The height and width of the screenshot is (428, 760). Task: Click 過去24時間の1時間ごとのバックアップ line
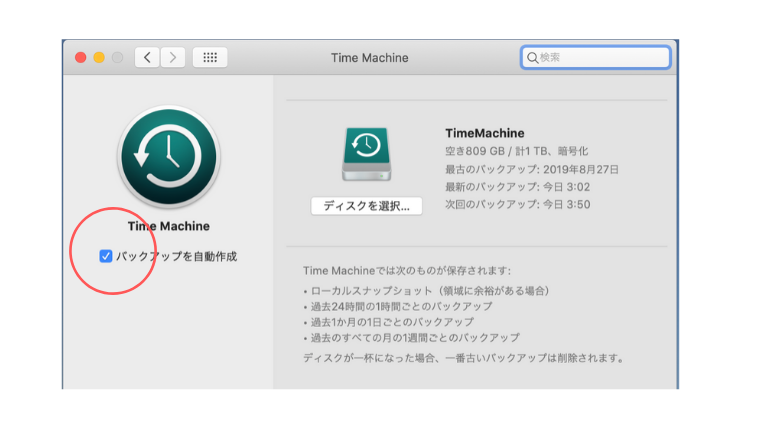398,306
